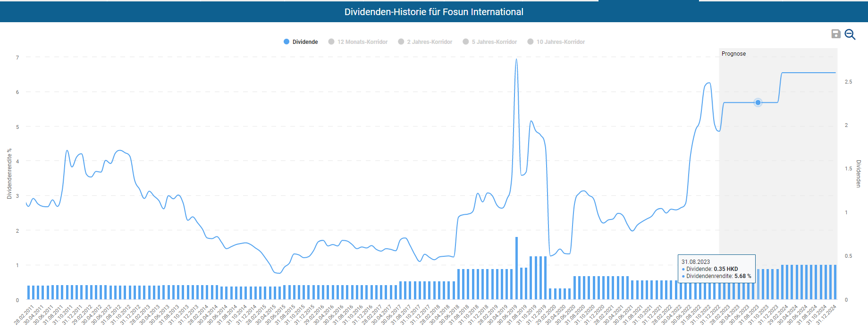
Task: Click the grey circle beside 12 Monats-Korridor
Action: pyautogui.click(x=331, y=42)
